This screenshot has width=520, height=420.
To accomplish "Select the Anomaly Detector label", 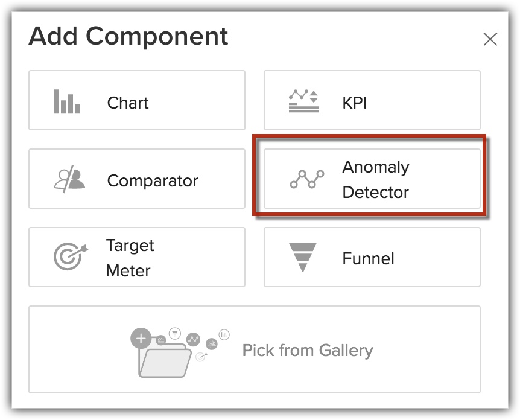I will coord(376,179).
